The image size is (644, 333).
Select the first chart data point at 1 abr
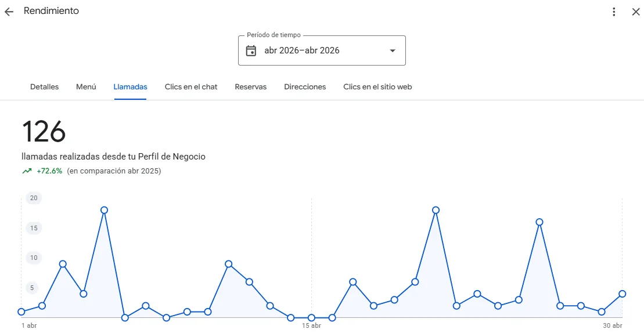click(21, 312)
